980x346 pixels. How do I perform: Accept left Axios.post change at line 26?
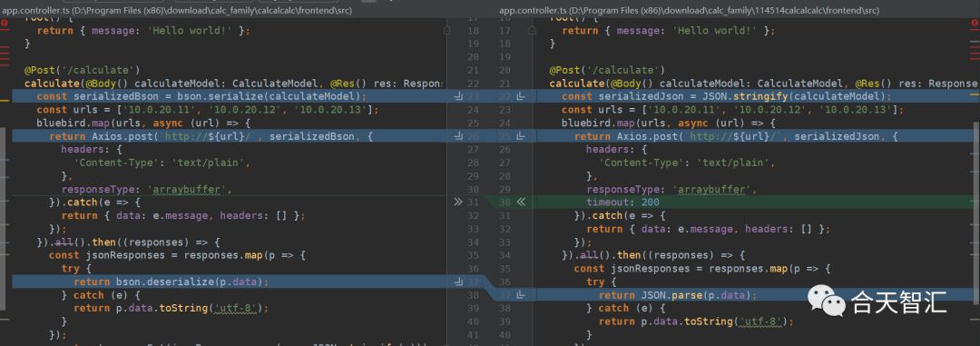pos(458,136)
